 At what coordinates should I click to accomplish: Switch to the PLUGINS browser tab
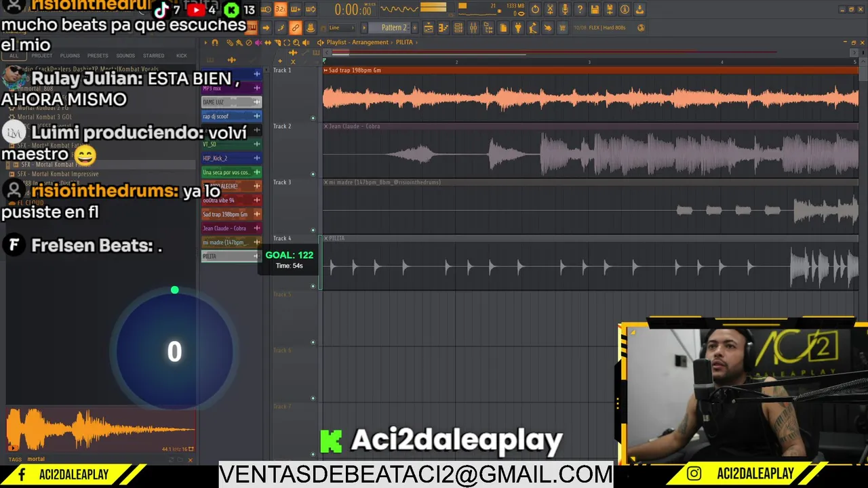click(70, 56)
